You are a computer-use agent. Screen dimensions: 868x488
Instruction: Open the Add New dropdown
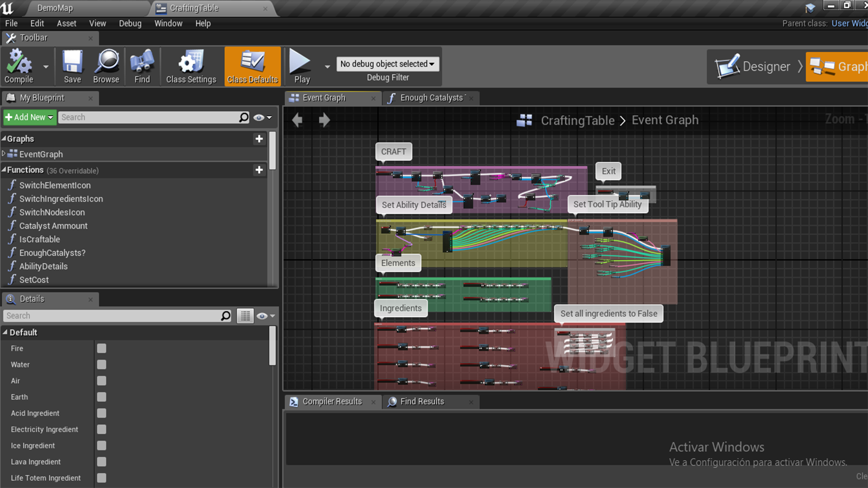click(29, 117)
